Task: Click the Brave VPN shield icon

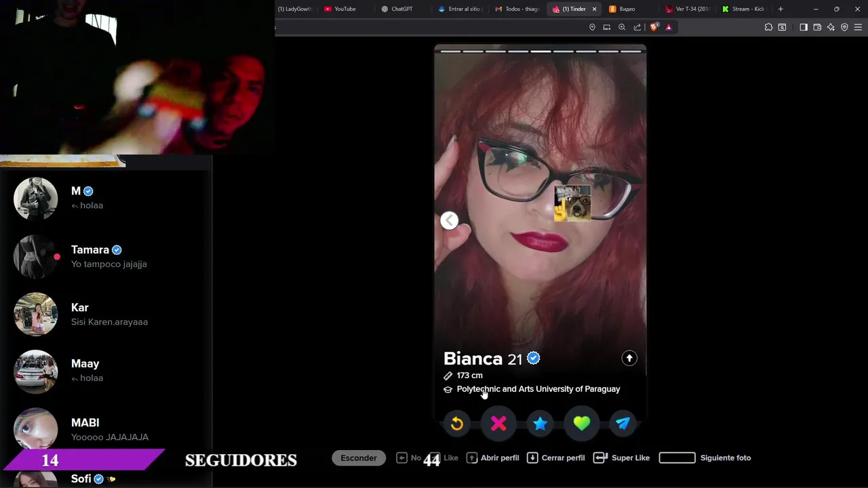Action: coord(844,27)
